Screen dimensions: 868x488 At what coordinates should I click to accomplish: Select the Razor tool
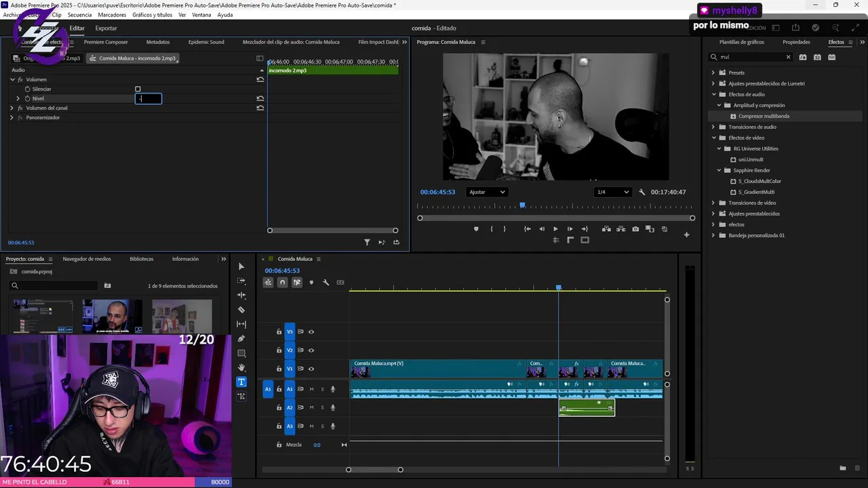pos(241,310)
